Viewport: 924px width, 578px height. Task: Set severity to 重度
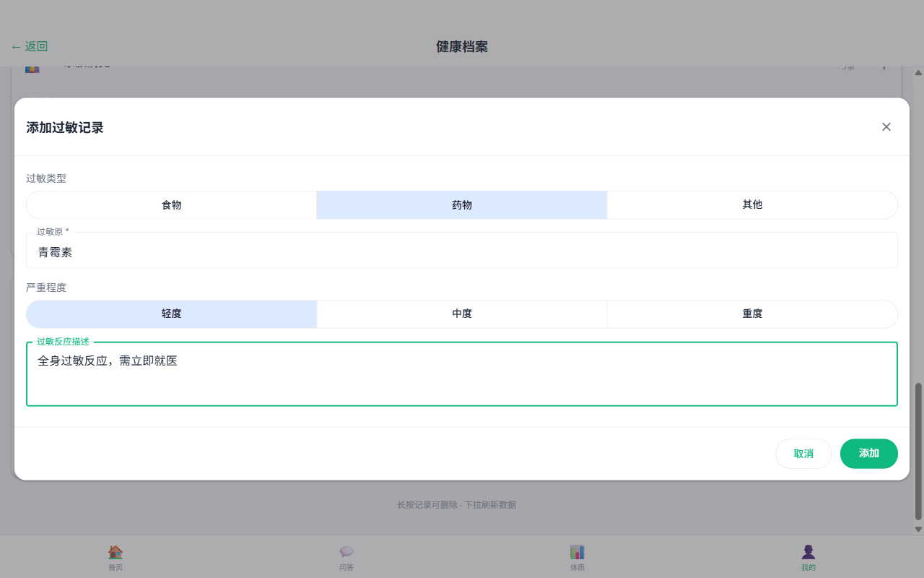point(752,314)
